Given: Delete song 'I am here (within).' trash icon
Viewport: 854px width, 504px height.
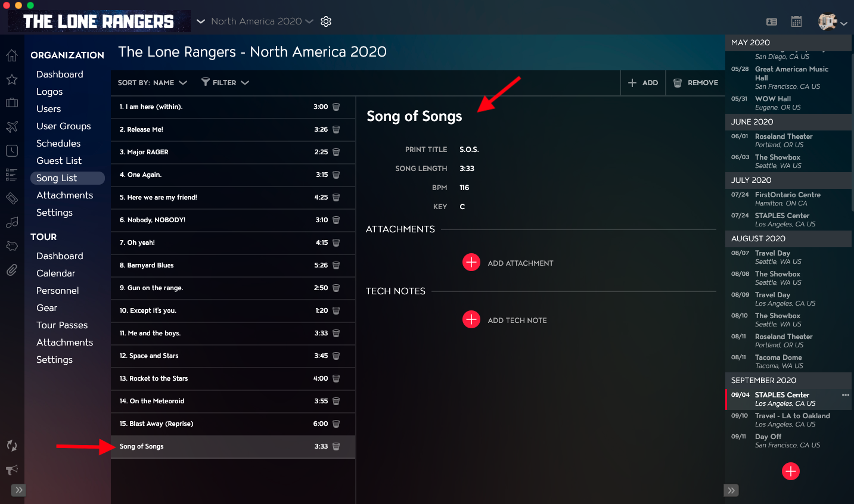Looking at the screenshot, I should tap(336, 107).
